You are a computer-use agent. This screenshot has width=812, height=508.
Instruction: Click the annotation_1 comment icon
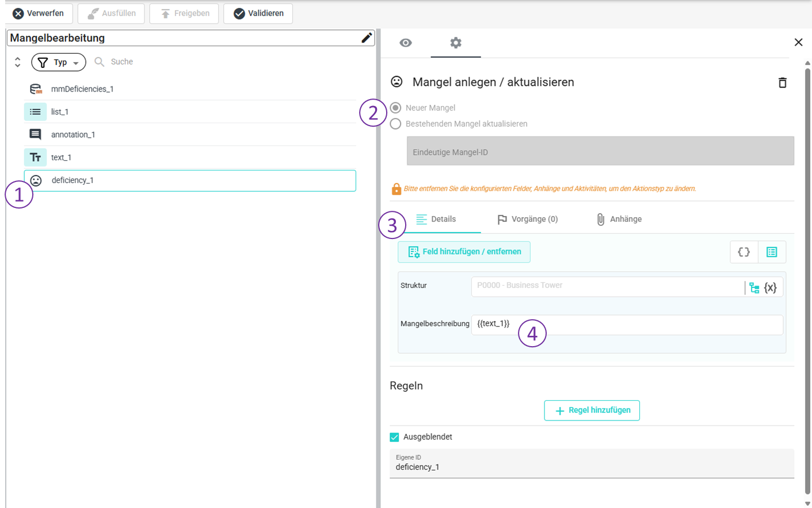click(35, 134)
